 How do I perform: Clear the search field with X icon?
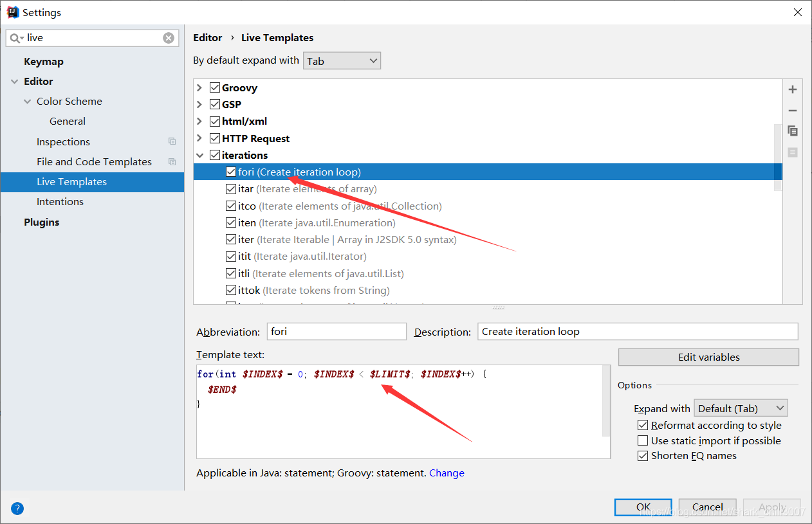(x=169, y=38)
